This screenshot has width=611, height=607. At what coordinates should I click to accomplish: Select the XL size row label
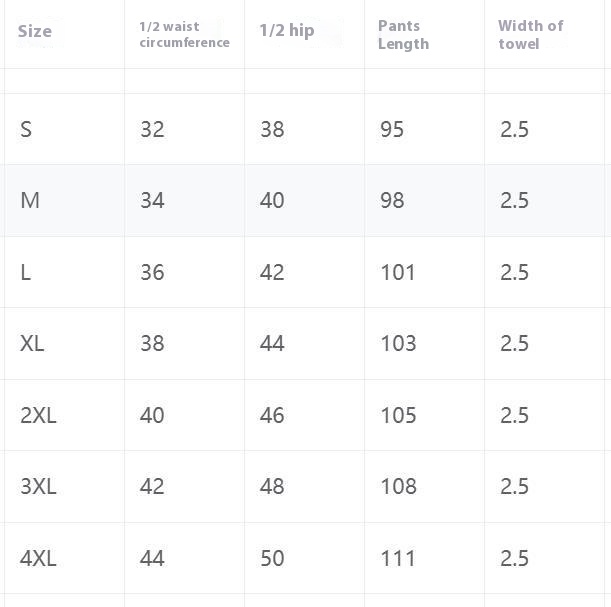click(32, 343)
